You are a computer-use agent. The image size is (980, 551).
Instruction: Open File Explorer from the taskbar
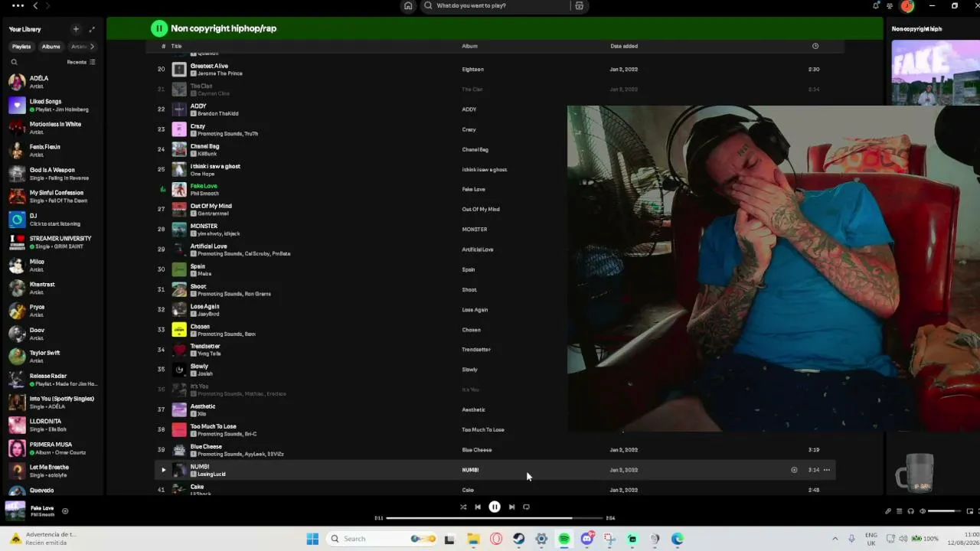coord(473,539)
